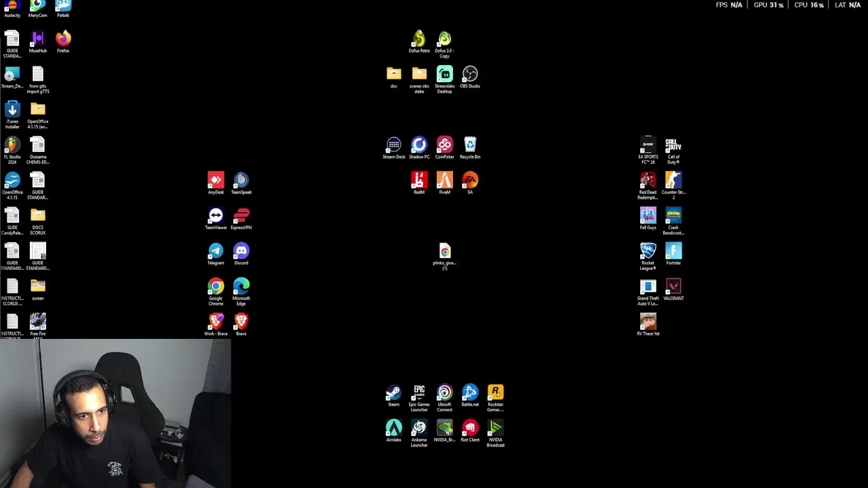This screenshot has width=868, height=488.
Task: Open Call of Duty shortcut
Action: (x=673, y=150)
